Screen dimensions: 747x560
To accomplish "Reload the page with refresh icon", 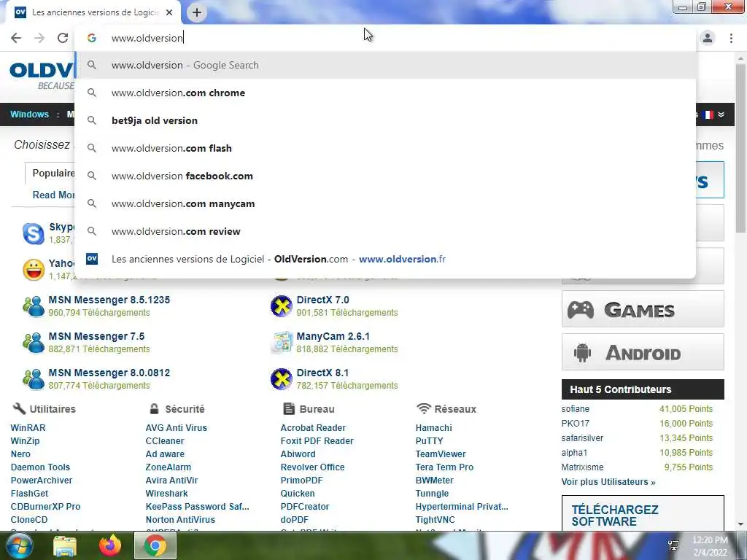I will (63, 38).
